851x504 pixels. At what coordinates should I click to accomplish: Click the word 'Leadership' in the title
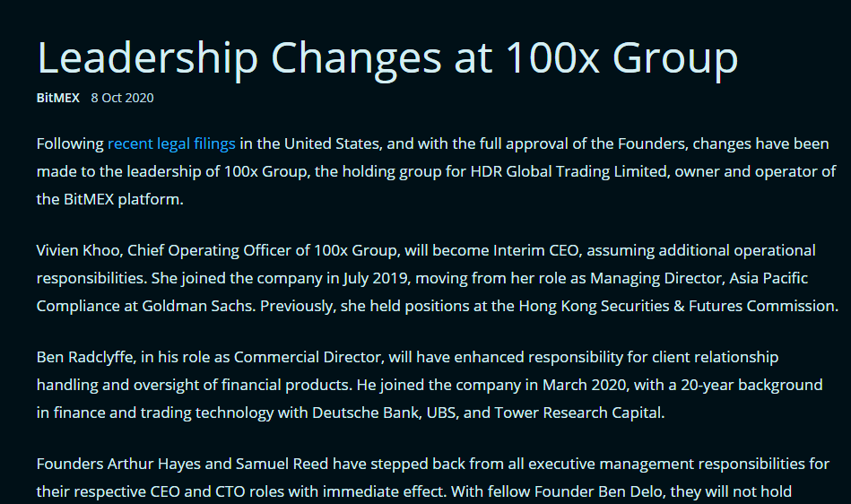148,58
